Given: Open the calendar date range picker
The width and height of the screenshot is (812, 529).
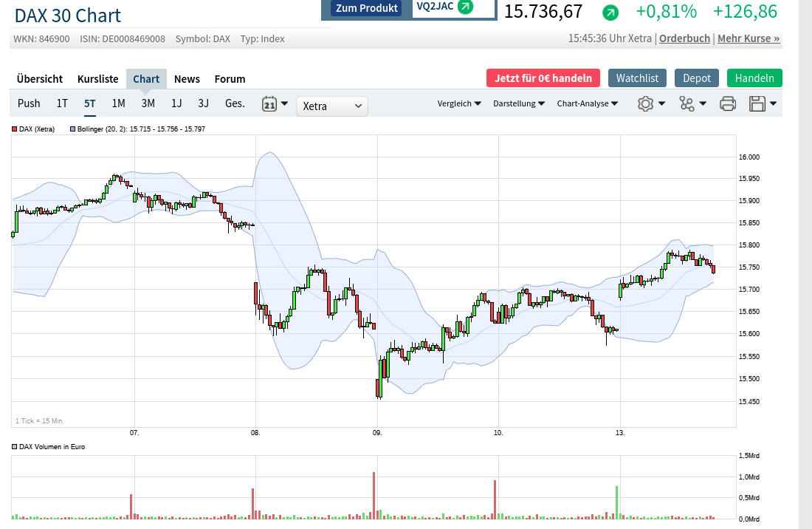Looking at the screenshot, I should [269, 103].
